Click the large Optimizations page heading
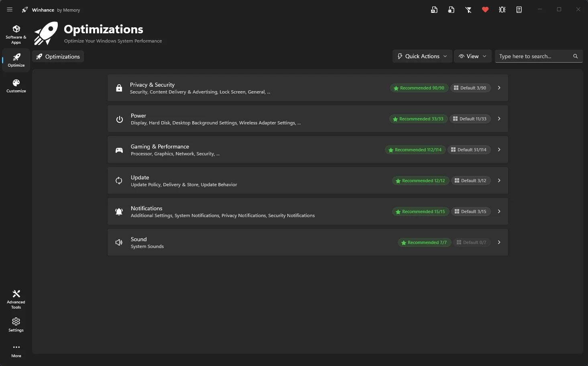This screenshot has width=588, height=366. coord(104,29)
